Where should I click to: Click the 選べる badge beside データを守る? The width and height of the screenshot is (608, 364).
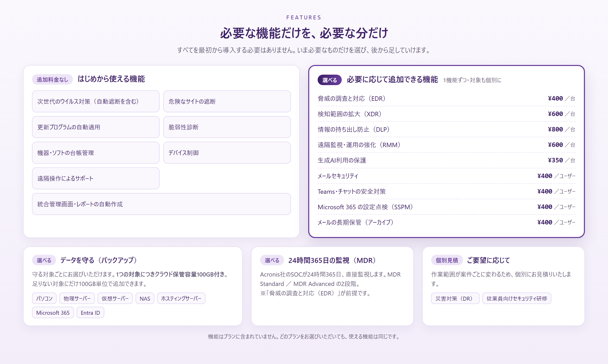pos(44,260)
